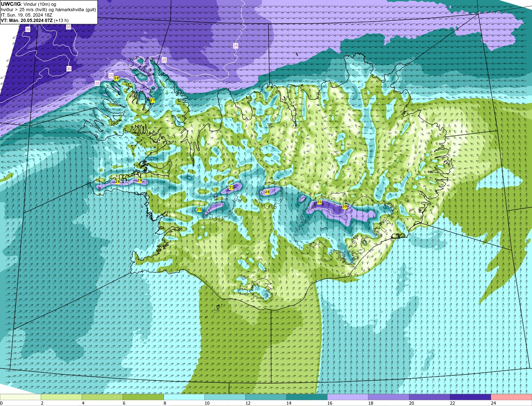Viewport: 532px width, 406px height.
Task: Click the 14–16 m/s dark teal legend swatch
Action: point(307,397)
